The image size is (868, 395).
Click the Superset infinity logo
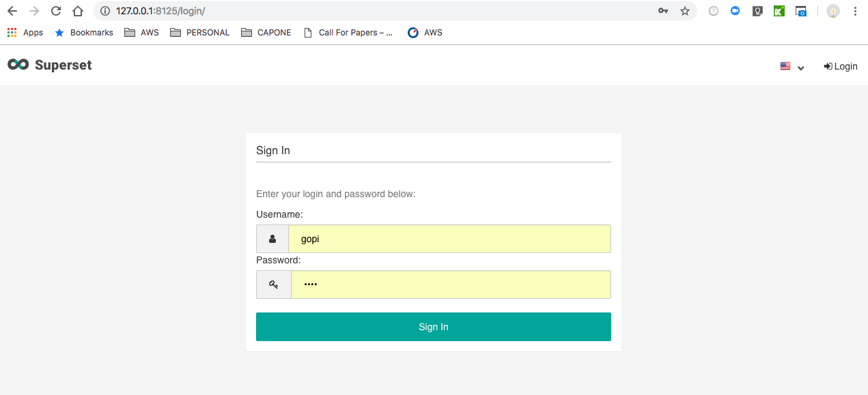18,65
